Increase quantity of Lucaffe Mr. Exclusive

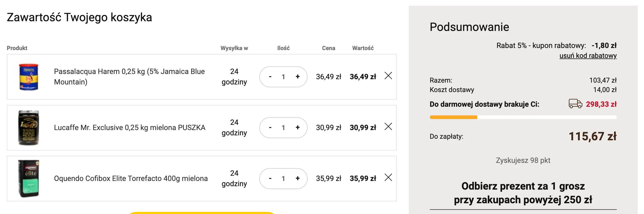point(297,128)
